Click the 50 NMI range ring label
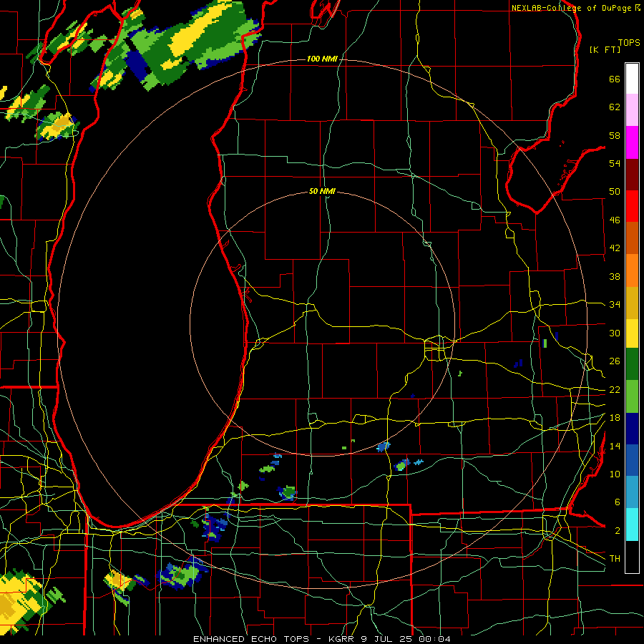The width and height of the screenshot is (644, 644). click(x=322, y=191)
